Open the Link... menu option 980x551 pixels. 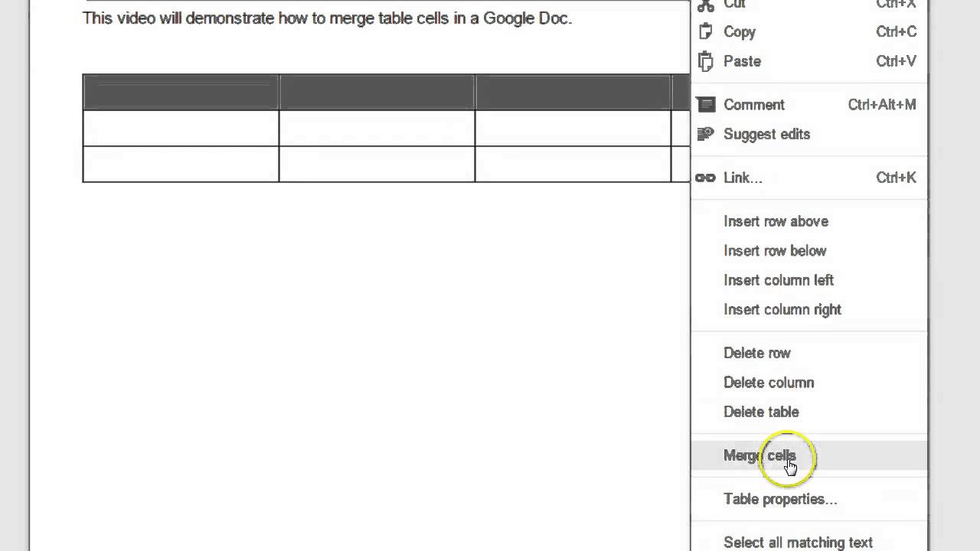[809, 178]
